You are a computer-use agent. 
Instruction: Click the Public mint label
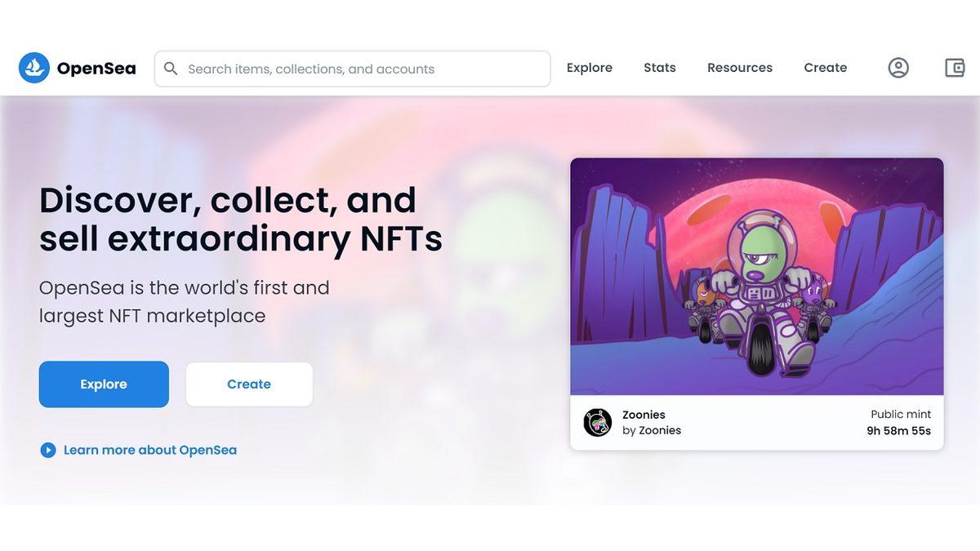(x=900, y=415)
